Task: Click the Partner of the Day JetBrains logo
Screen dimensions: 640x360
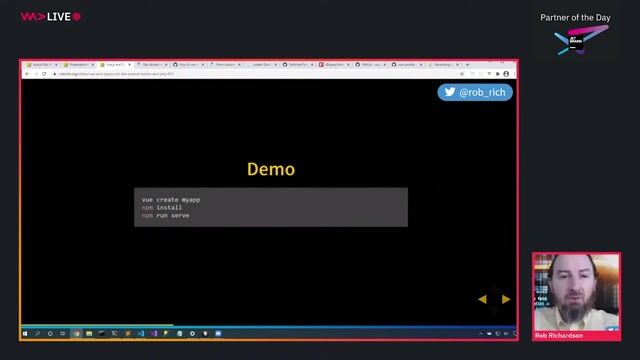Action: (581, 40)
